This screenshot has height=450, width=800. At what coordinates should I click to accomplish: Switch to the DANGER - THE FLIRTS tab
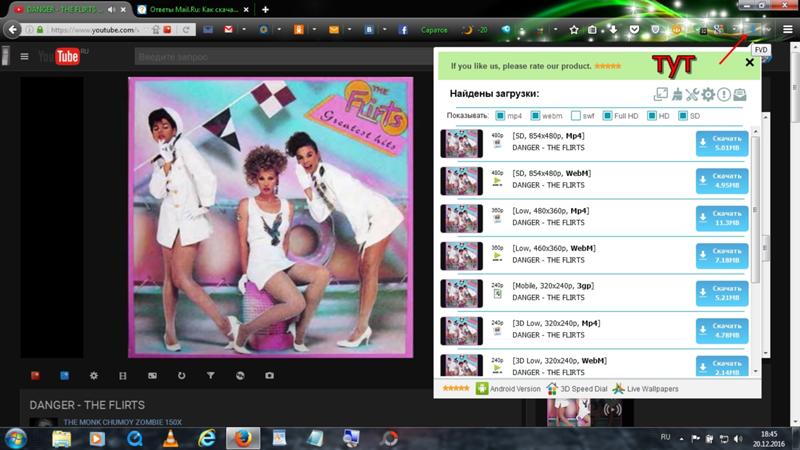tap(64, 9)
